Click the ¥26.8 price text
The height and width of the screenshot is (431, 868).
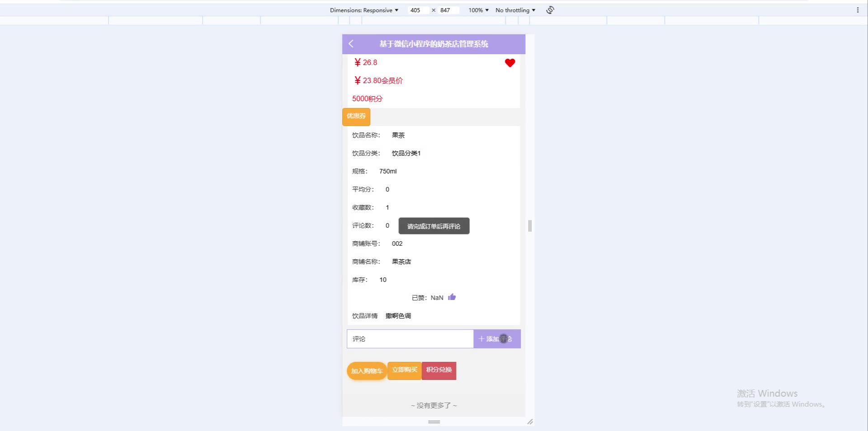(366, 62)
